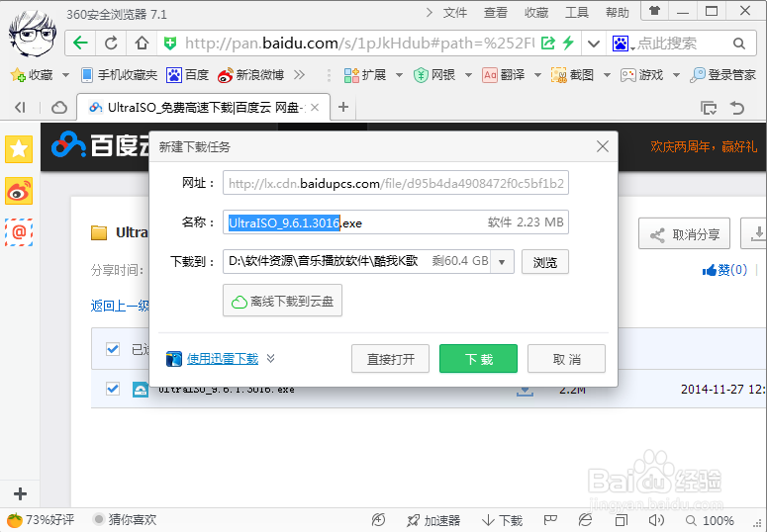Click the 赞(0) like link
This screenshot has height=532, width=767.
(x=724, y=270)
